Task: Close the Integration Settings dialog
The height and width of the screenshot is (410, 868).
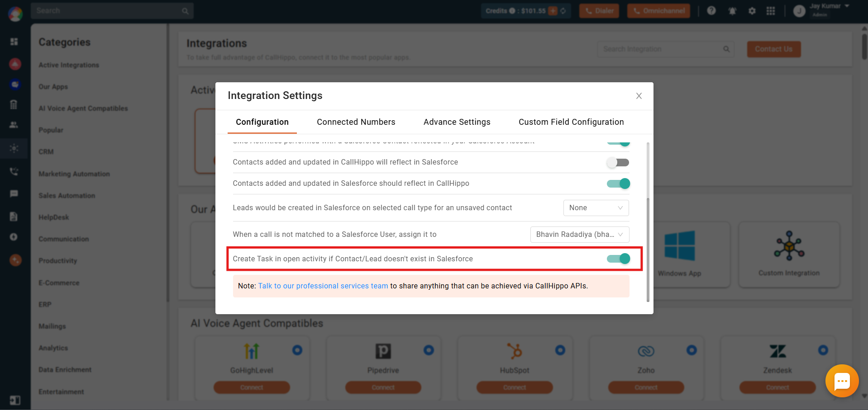Action: coord(639,96)
